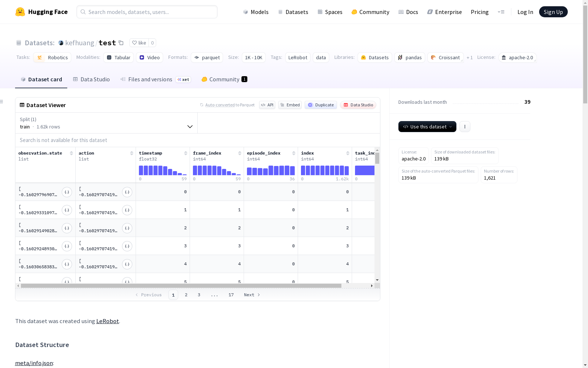Click the Datasets stack icon beside the title

coord(19,43)
